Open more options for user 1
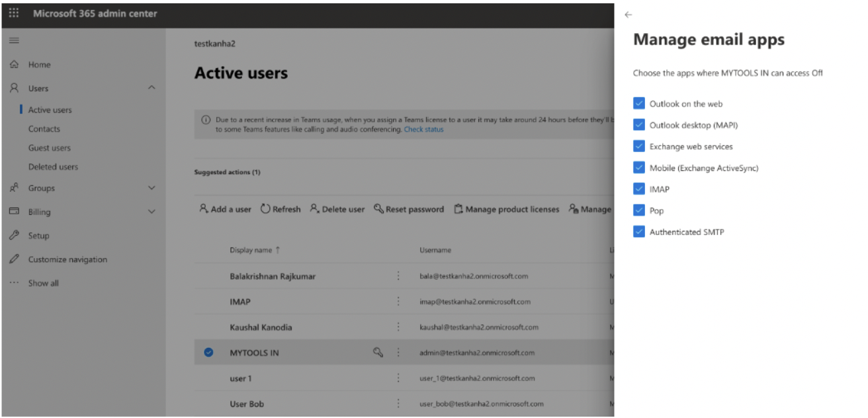The image size is (868, 418). 398,378
